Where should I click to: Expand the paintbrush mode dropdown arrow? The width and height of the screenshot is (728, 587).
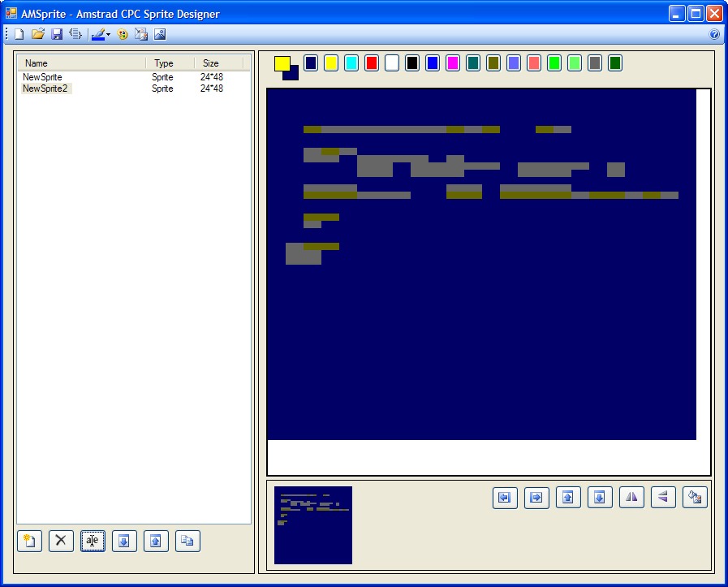108,34
